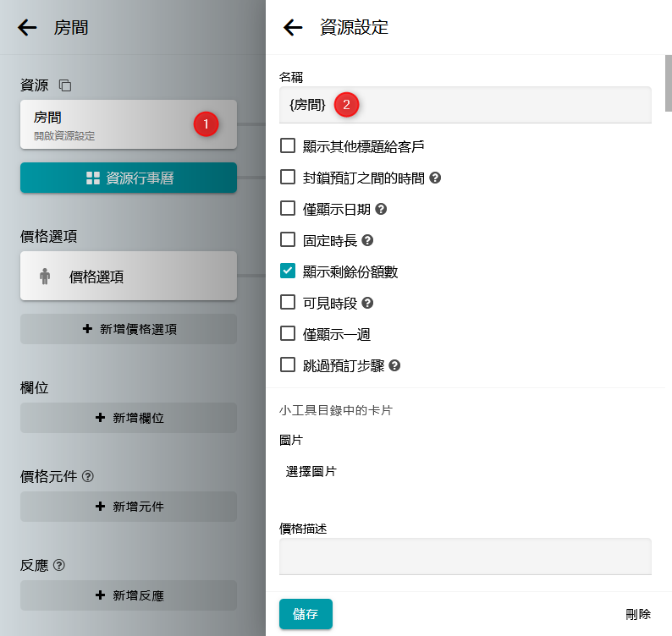Open help icon next to 僅顯示日期
This screenshot has width=672, height=636.
381,209
